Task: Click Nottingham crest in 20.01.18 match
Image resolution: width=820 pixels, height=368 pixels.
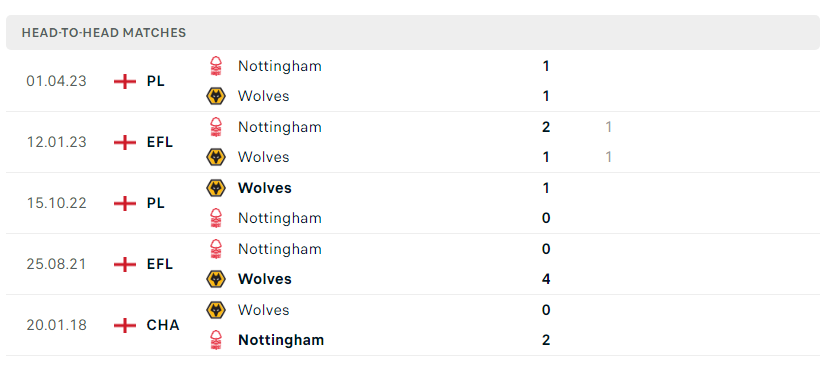Action: pyautogui.click(x=216, y=340)
